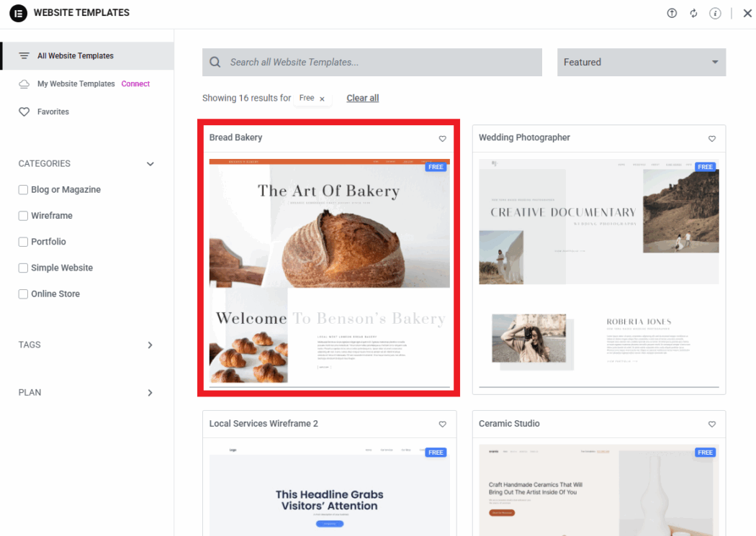Favorite the Ceramic Studio template heart
This screenshot has height=536, width=756.
coord(712,424)
